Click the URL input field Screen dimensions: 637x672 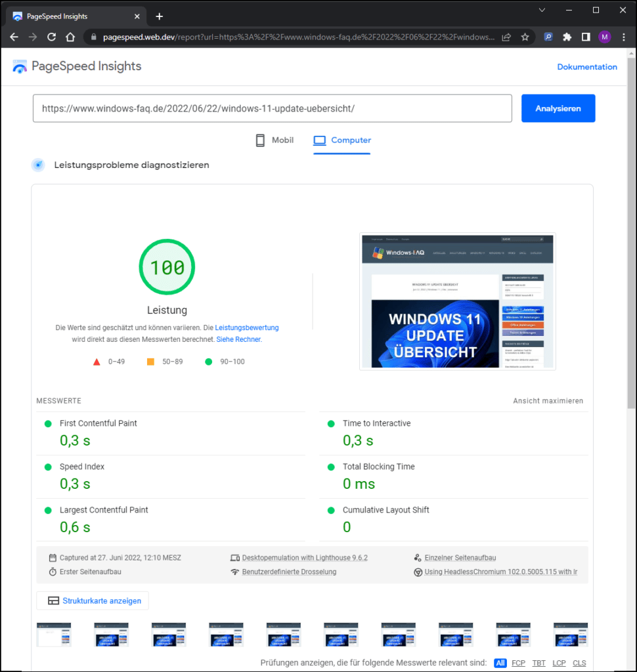[273, 108]
